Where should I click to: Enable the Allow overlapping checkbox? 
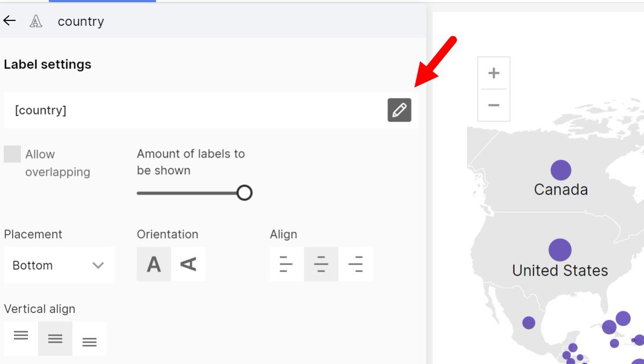(x=12, y=154)
